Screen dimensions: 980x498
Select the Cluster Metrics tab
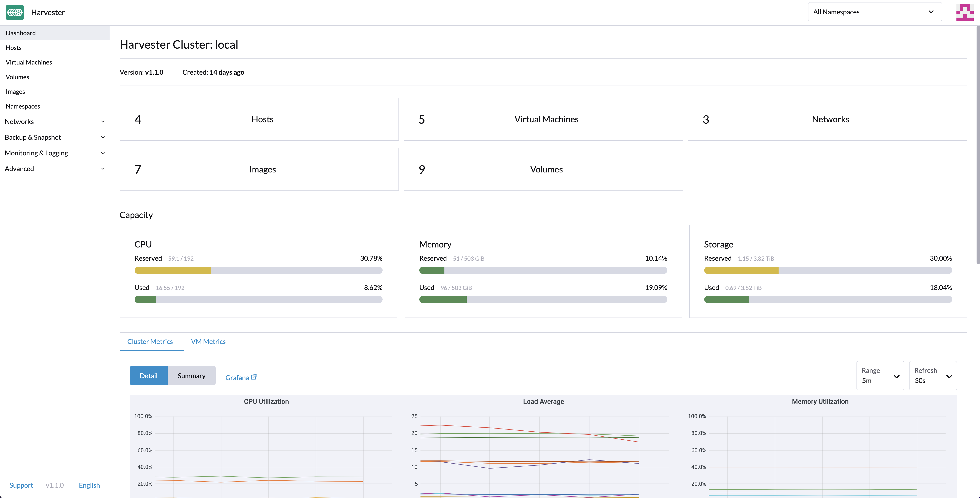pyautogui.click(x=150, y=341)
